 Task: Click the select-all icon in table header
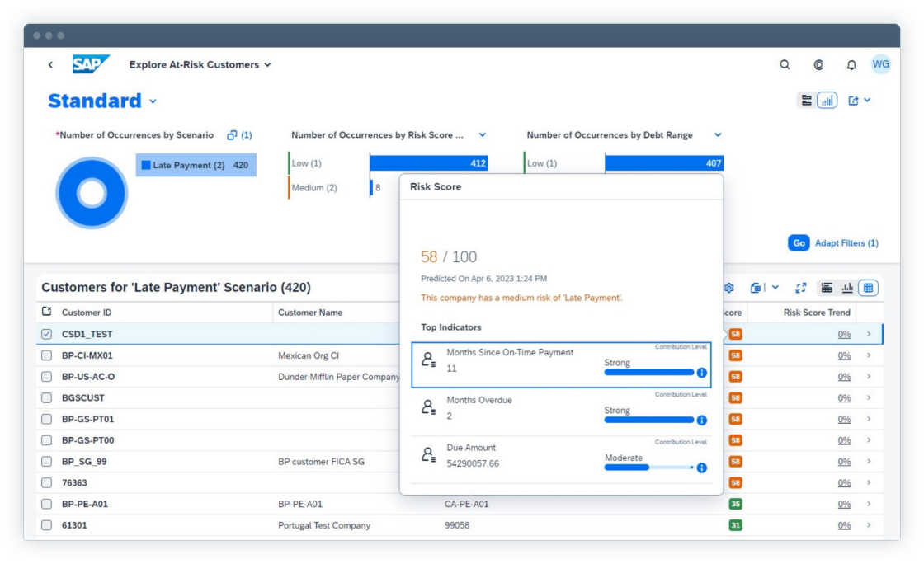coord(46,312)
